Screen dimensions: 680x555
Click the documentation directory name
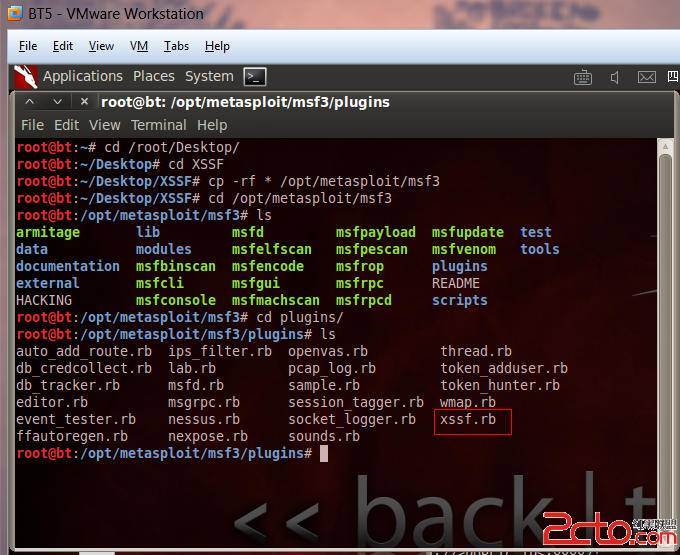[x=68, y=266]
